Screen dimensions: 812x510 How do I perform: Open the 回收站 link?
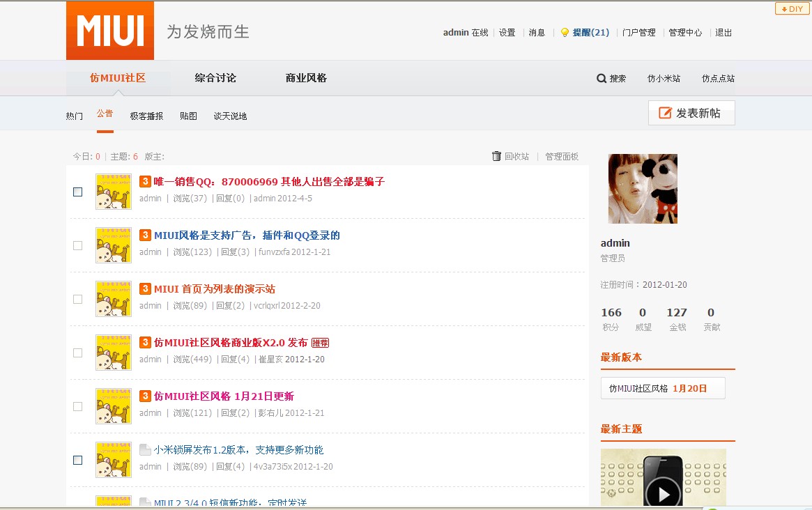click(516, 156)
